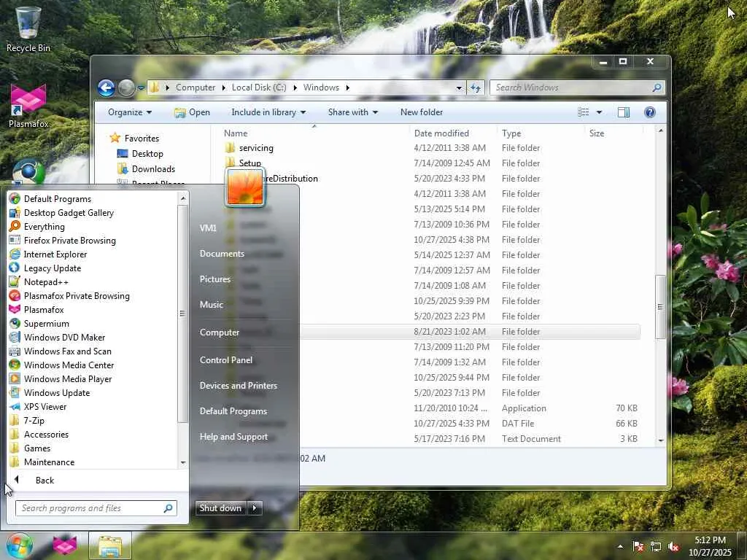
Task: Open Shut down options arrow
Action: click(x=255, y=508)
